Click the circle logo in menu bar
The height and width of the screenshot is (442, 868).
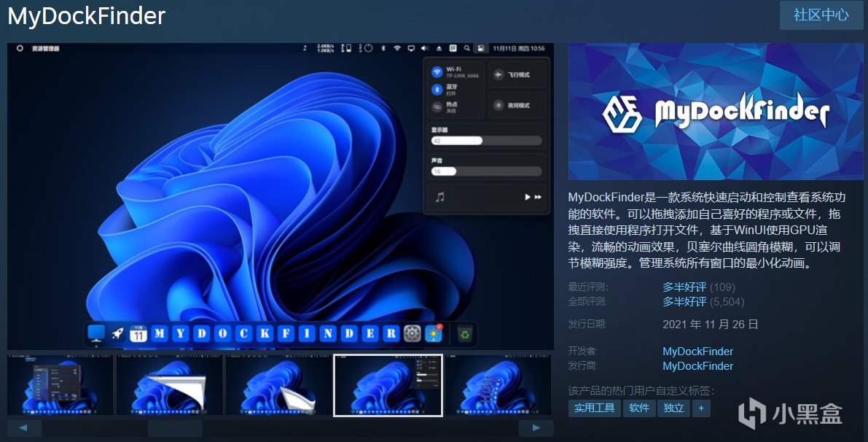20,48
